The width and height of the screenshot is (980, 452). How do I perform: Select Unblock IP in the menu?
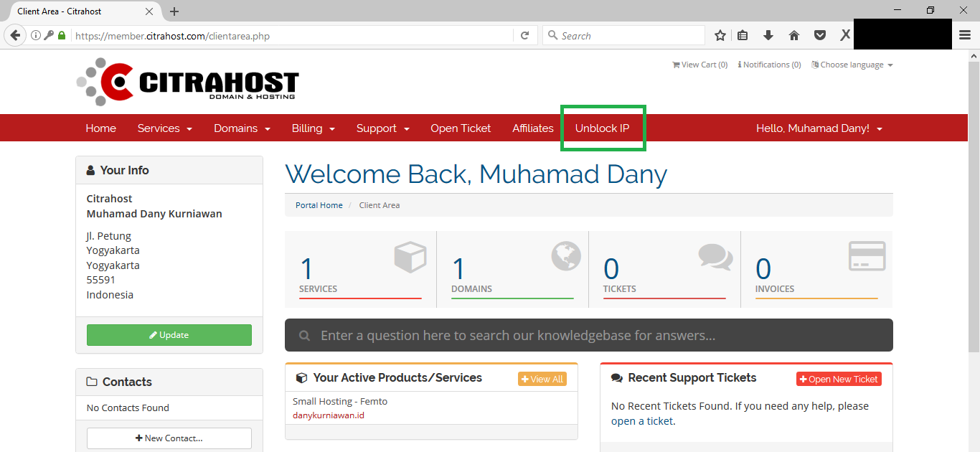pyautogui.click(x=603, y=128)
